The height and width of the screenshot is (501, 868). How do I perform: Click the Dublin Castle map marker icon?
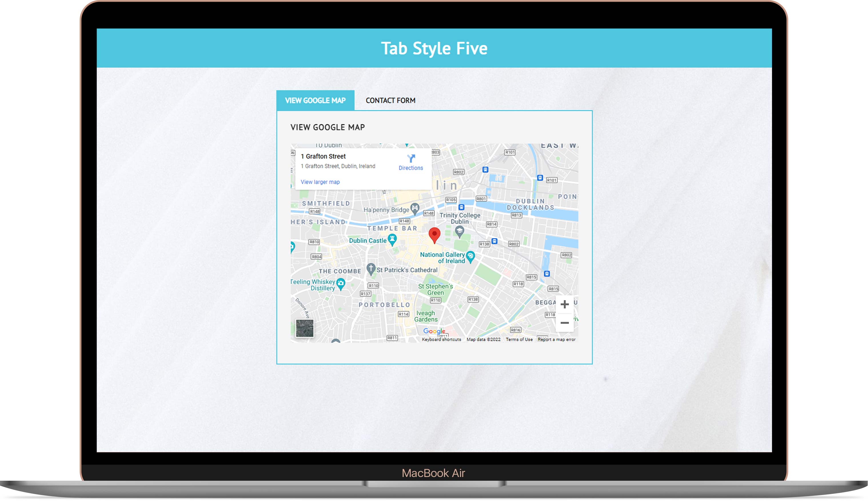click(x=392, y=239)
